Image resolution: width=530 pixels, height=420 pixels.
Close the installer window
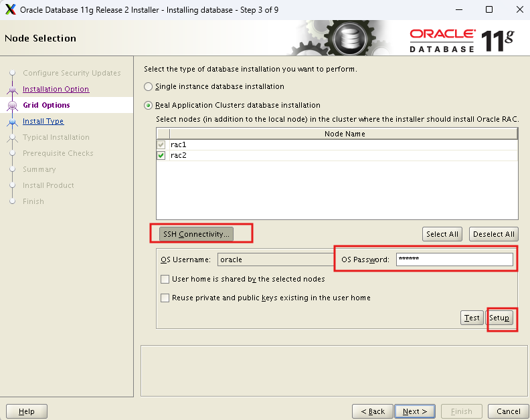tap(520, 9)
